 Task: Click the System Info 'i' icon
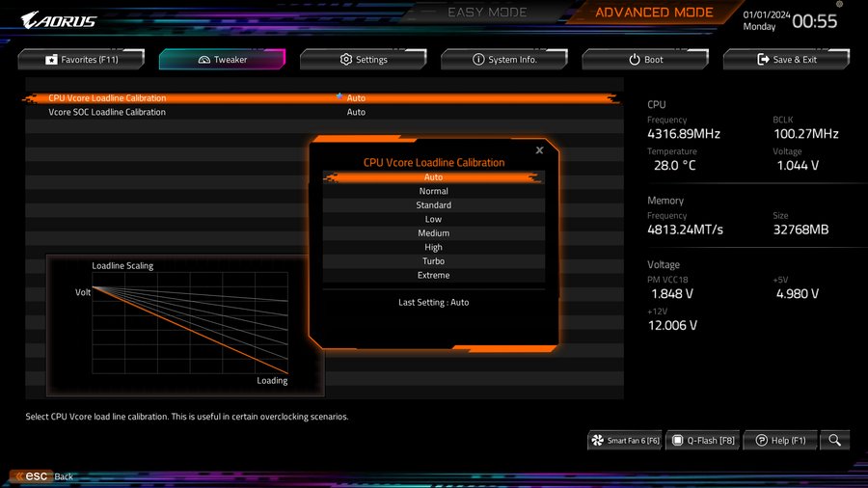point(478,59)
